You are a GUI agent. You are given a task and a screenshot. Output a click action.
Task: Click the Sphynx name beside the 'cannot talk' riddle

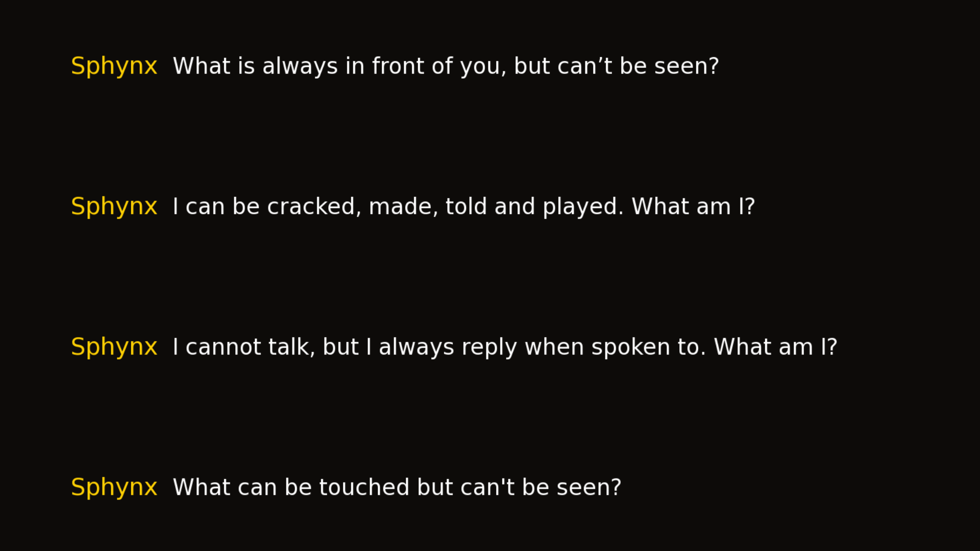[114, 347]
